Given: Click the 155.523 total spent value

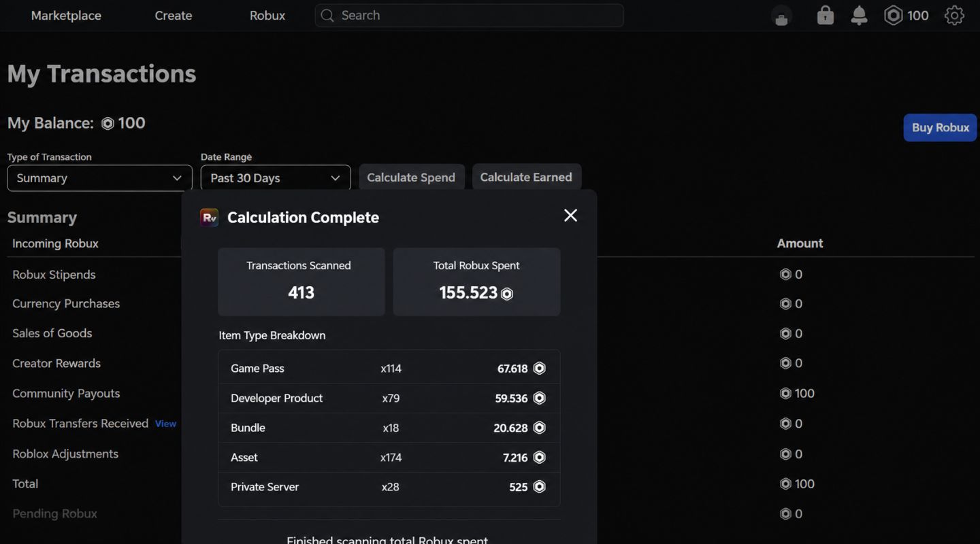Looking at the screenshot, I should [468, 293].
